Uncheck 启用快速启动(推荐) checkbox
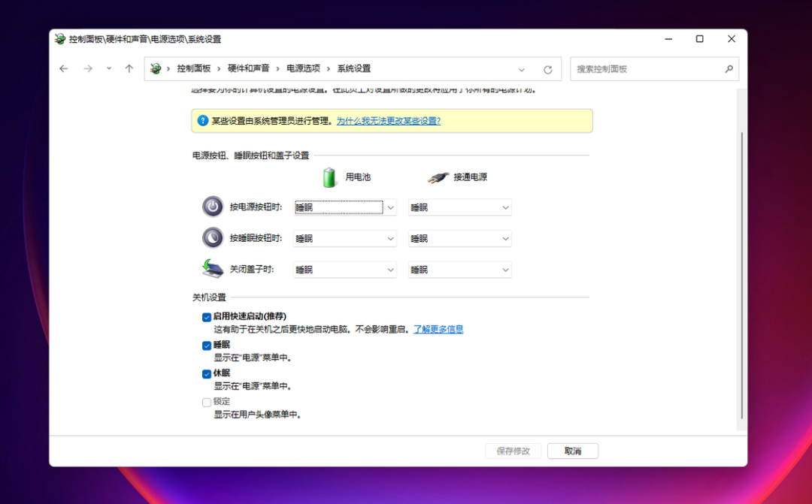Screen dimensions: 812x504 tap(207, 317)
